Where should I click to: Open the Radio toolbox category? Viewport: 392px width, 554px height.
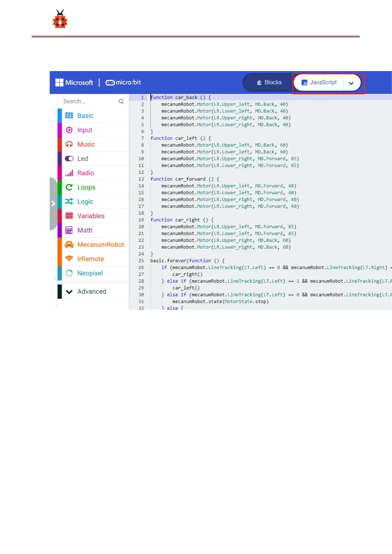pos(93,173)
